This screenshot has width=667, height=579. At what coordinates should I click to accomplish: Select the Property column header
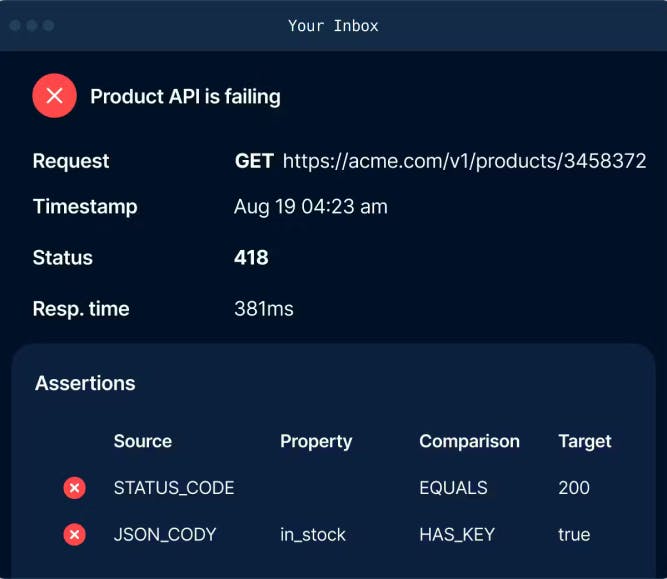point(316,441)
